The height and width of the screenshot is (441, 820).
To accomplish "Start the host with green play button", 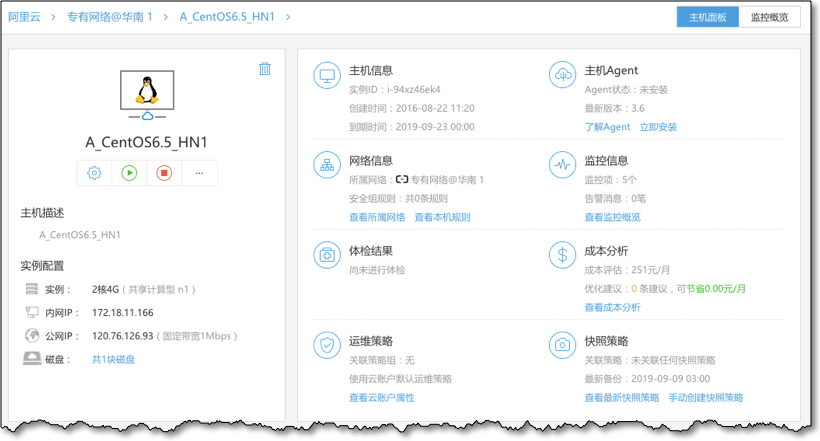I will pos(129,173).
